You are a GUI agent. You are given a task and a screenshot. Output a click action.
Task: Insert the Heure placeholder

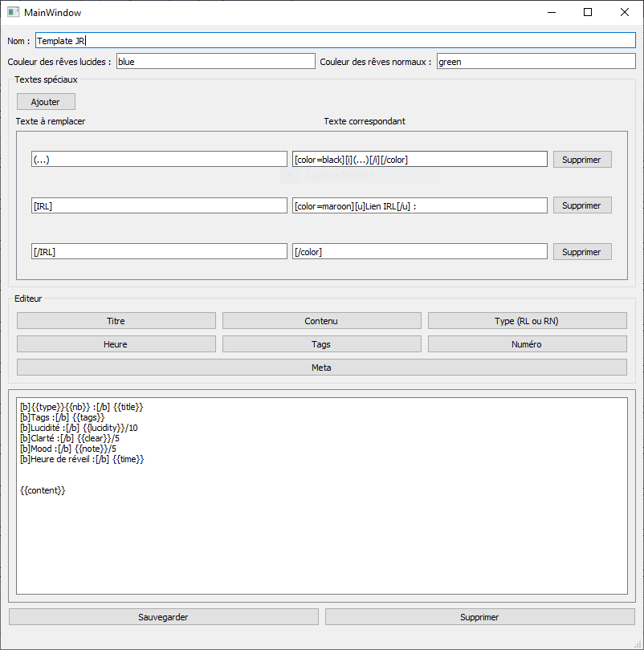coord(116,344)
